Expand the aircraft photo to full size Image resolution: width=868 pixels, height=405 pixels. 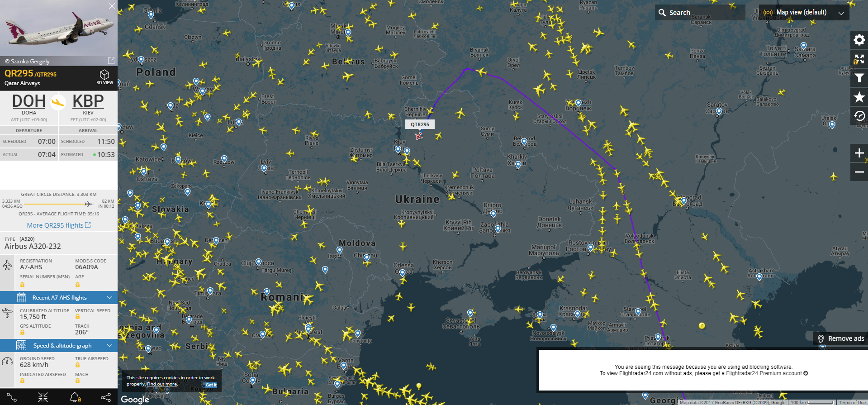111,61
